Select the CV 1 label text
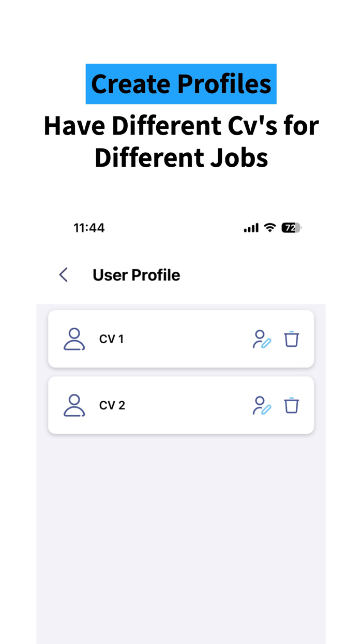This screenshot has width=362, height=644. click(111, 339)
